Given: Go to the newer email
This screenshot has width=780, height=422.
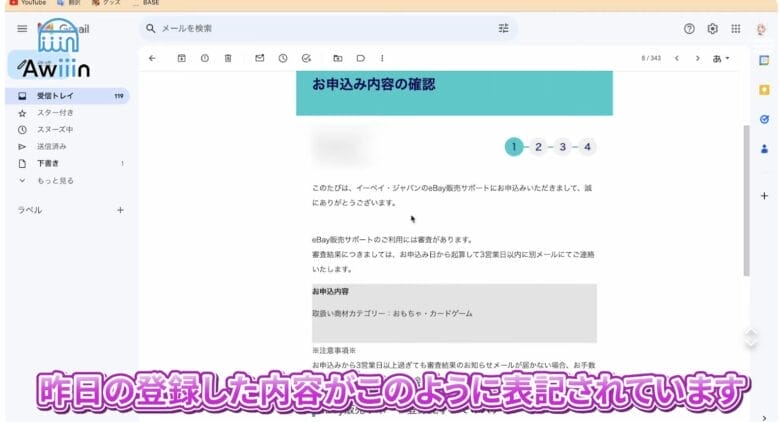Looking at the screenshot, I should pos(677,58).
